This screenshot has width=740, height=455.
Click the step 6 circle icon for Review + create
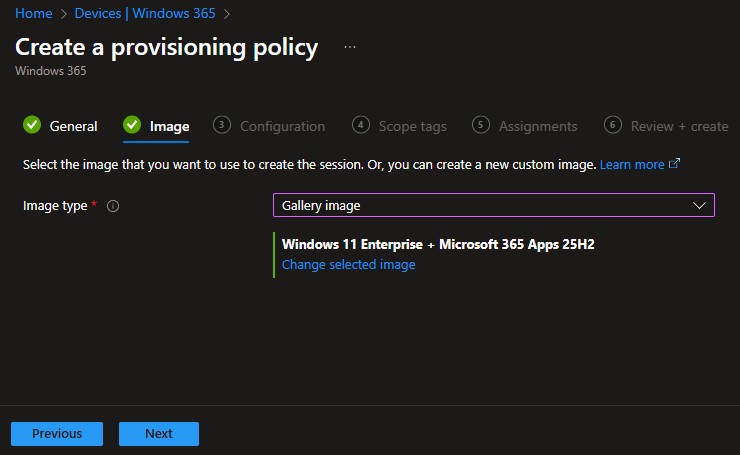[613, 125]
